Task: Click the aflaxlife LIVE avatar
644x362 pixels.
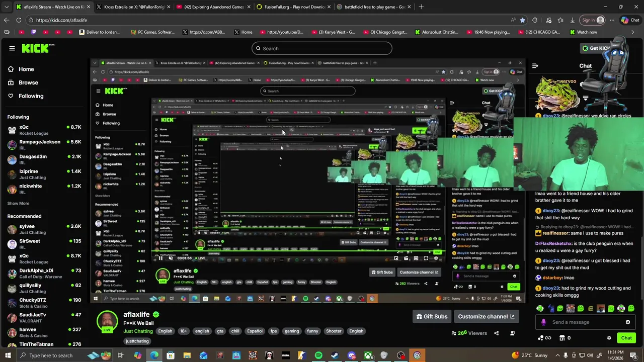Action: 107,322
